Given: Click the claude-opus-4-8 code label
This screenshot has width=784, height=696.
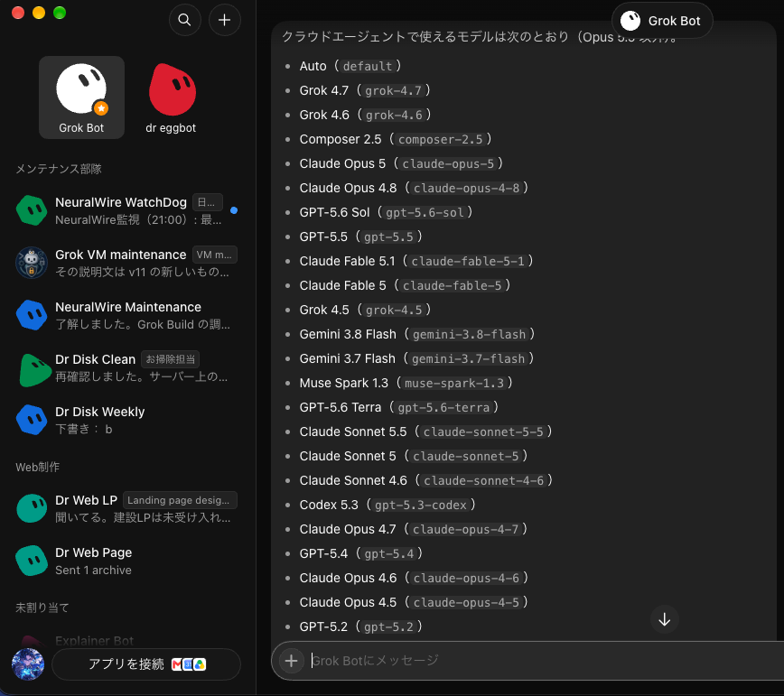Looking at the screenshot, I should 466,189.
